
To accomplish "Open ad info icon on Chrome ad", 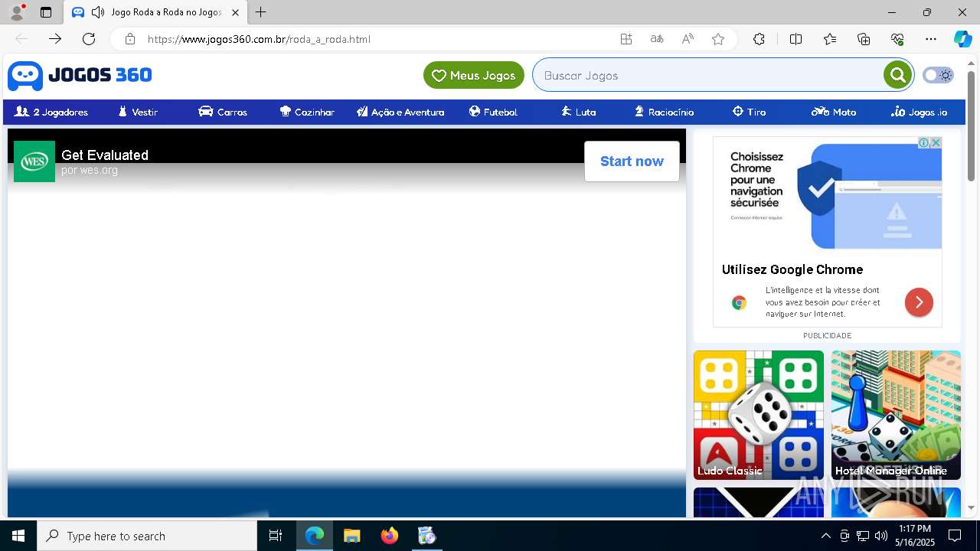I will coord(924,142).
